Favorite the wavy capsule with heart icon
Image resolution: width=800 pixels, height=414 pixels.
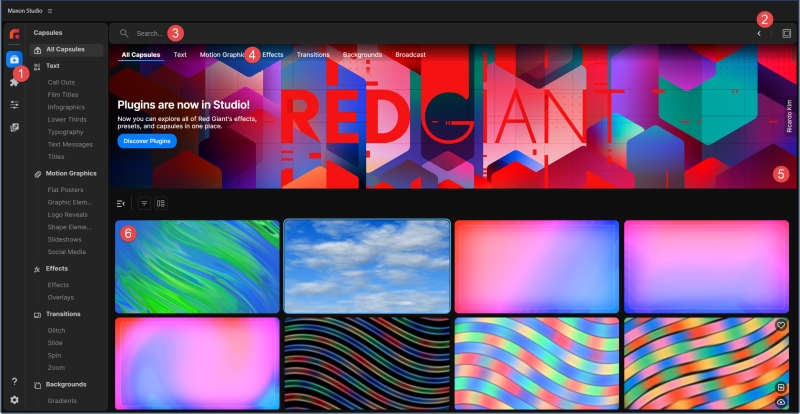click(780, 325)
